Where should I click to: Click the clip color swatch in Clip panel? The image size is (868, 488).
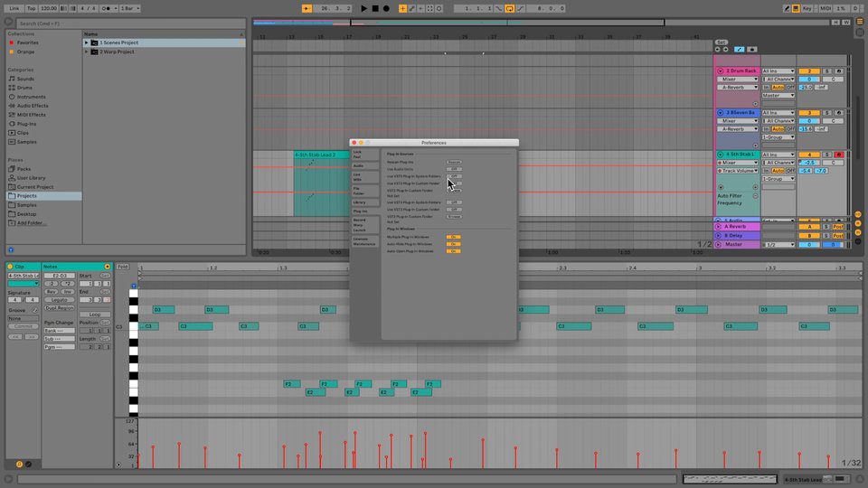pyautogui.click(x=24, y=284)
